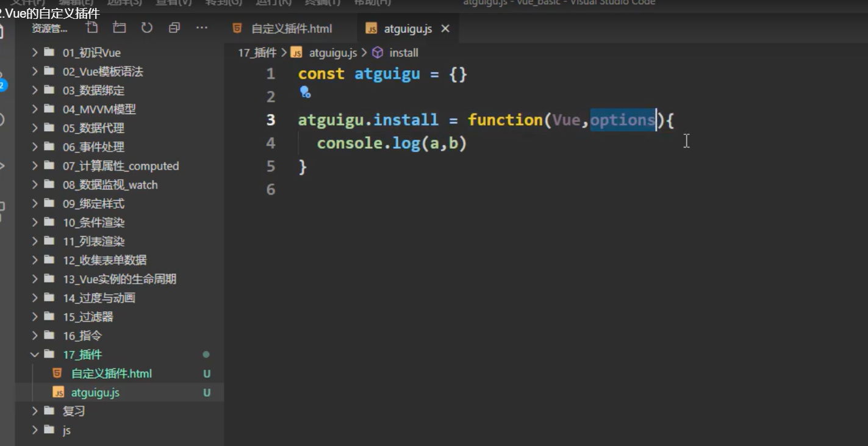868x446 pixels.
Task: Open the 14_过度与动画 folder
Action: pyautogui.click(x=120, y=298)
